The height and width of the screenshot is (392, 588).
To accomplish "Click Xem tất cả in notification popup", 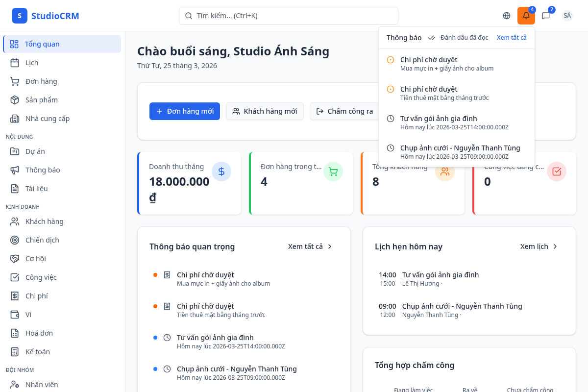I will coord(512,38).
